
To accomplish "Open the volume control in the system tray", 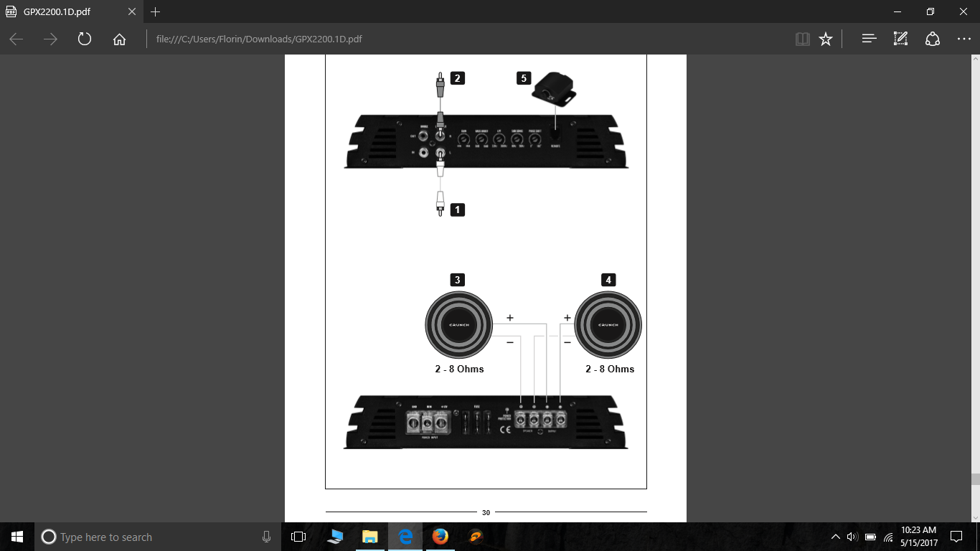I will point(852,537).
